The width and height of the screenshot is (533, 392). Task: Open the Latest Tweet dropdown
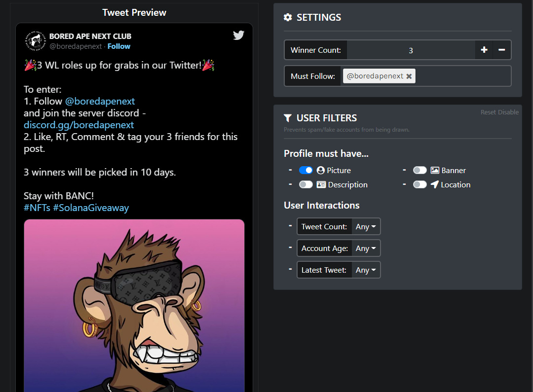(x=366, y=270)
